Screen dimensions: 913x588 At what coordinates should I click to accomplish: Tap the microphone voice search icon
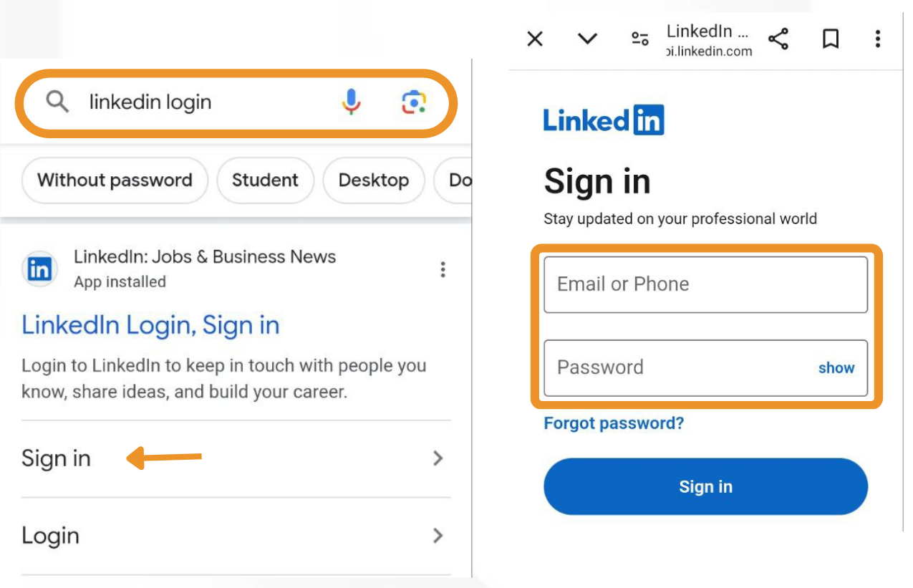(x=351, y=102)
